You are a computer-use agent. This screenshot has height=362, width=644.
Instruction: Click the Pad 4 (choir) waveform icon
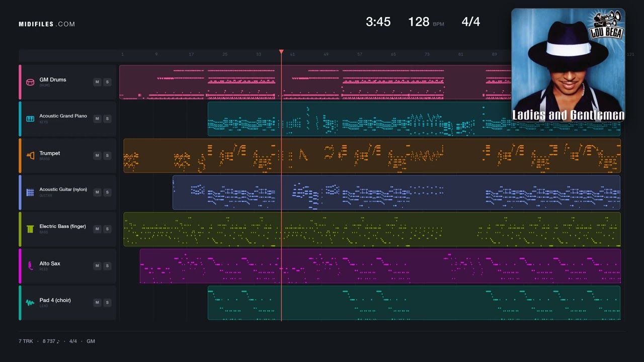click(30, 302)
